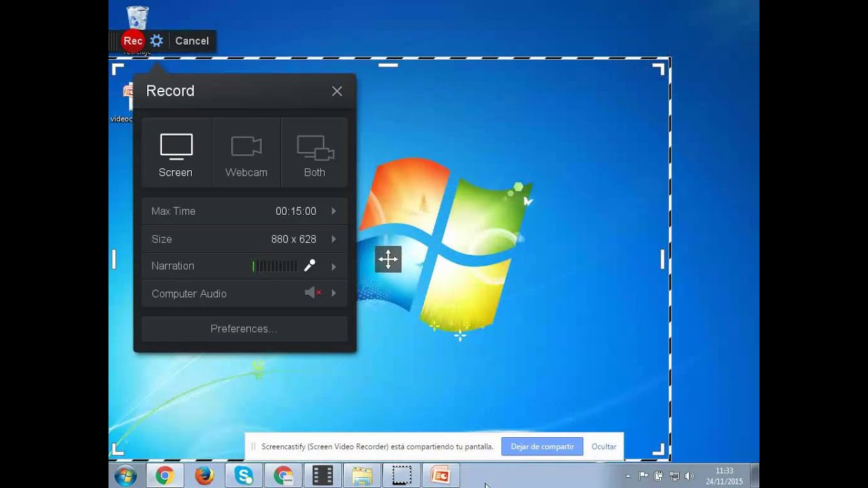868x488 pixels.
Task: Click the power plug tray icon
Action: coord(658,476)
